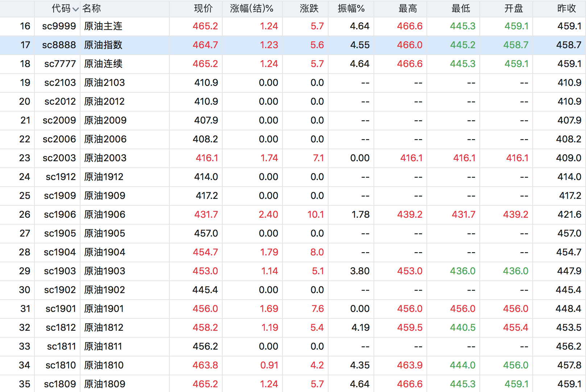Select contract code sc1909
Screen dimensions: 586x392
60,196
